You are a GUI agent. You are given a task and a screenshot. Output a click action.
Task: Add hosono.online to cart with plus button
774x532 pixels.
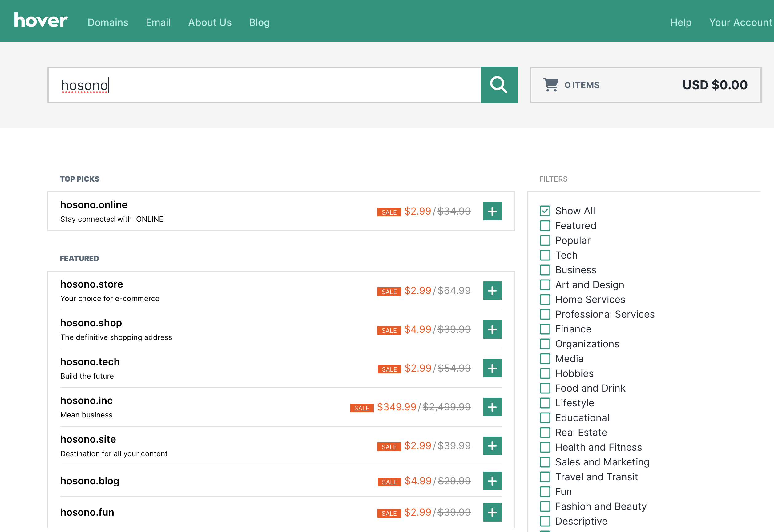492,211
